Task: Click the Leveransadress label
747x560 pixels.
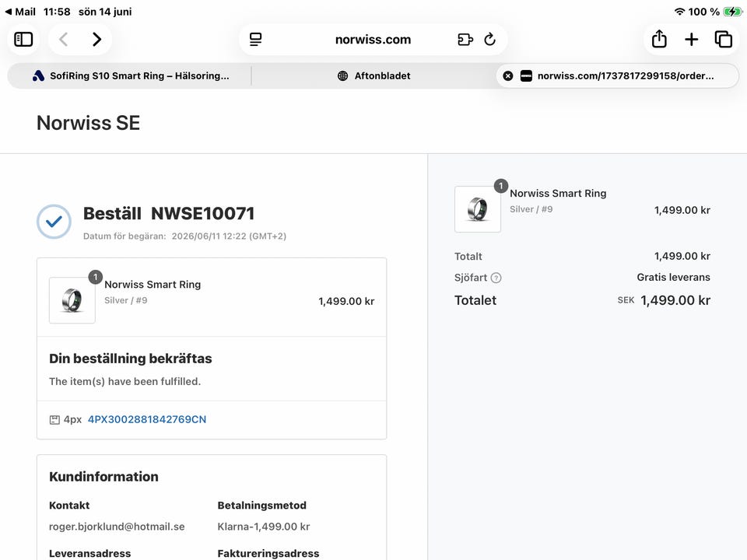Action: [x=89, y=553]
